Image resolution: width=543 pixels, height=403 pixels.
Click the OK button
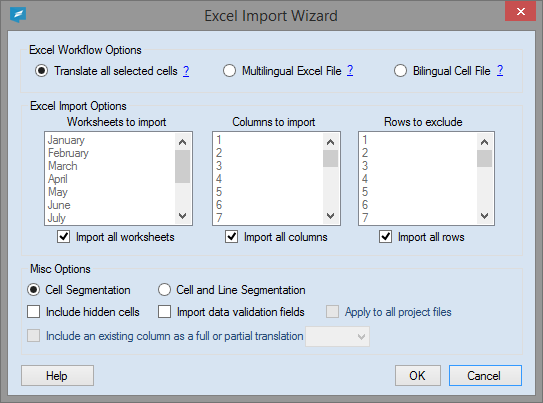418,376
